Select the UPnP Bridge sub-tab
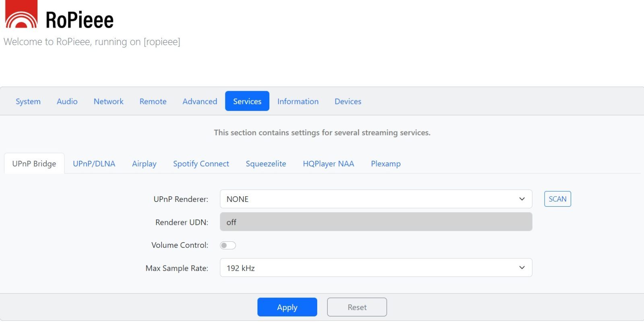Viewport: 644px width, 322px height. pos(34,164)
